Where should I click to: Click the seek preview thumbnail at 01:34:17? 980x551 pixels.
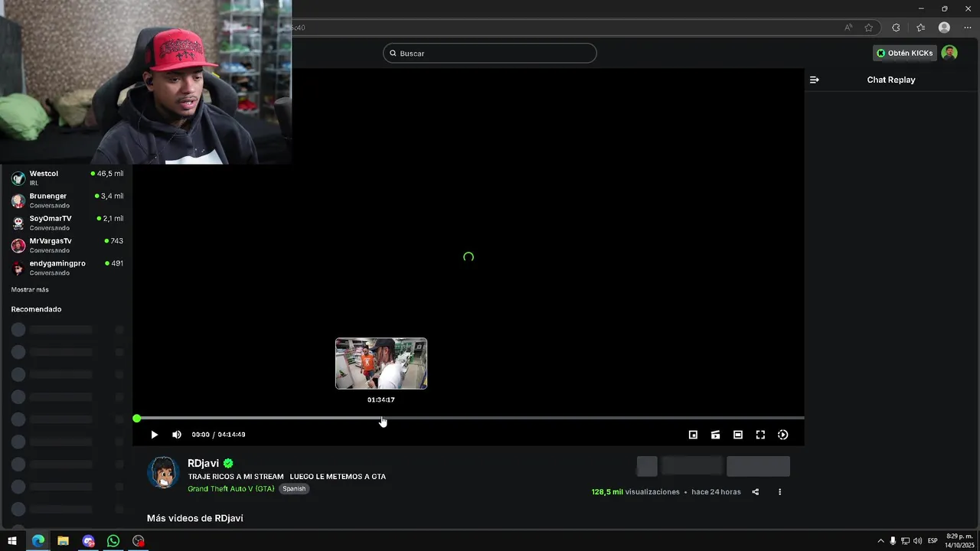coord(381,364)
